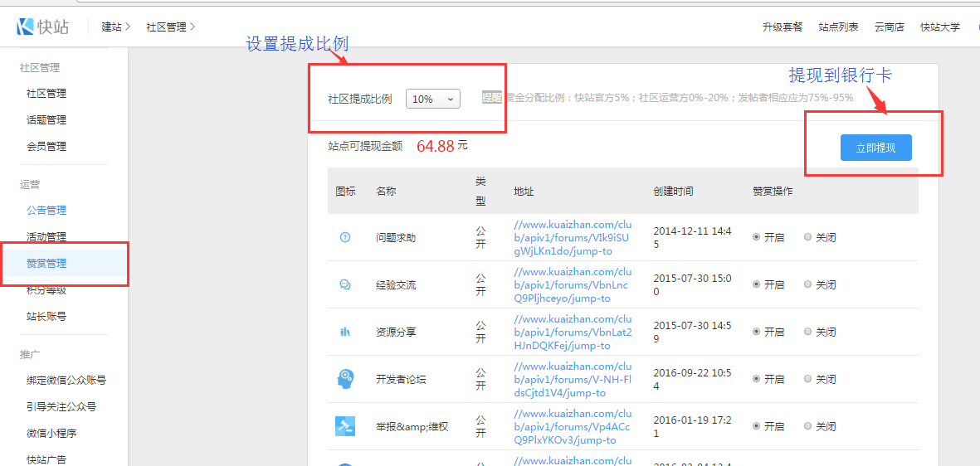The height and width of the screenshot is (466, 980).
Task: Open 站长账号 in the sidebar
Action: pos(46,317)
